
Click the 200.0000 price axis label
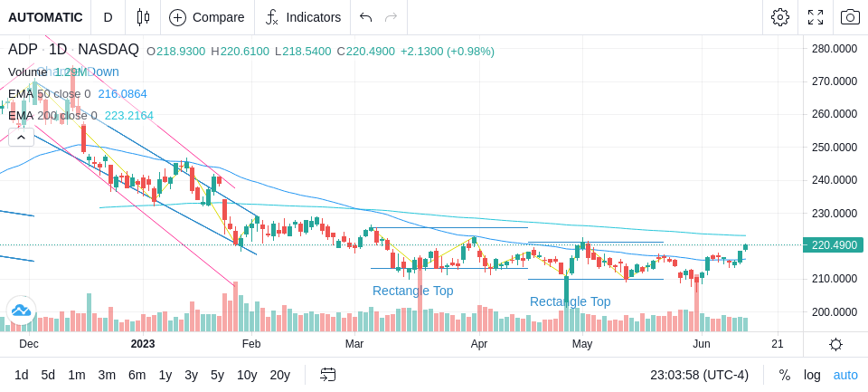coord(835,311)
